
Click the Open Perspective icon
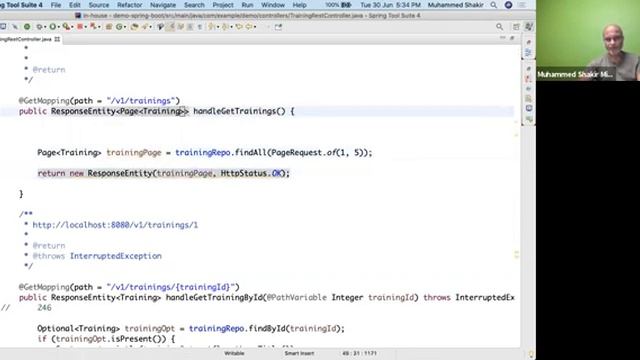(x=516, y=27)
